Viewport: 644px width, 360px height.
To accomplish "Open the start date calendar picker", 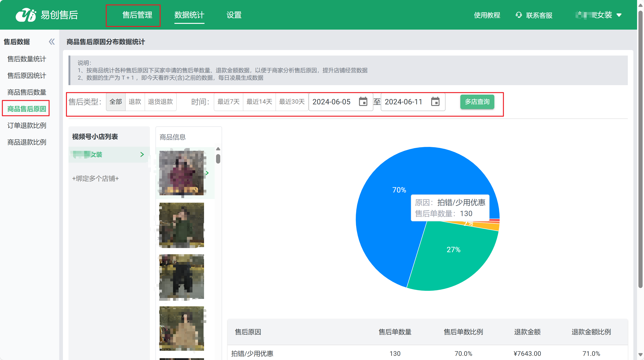I will (363, 102).
